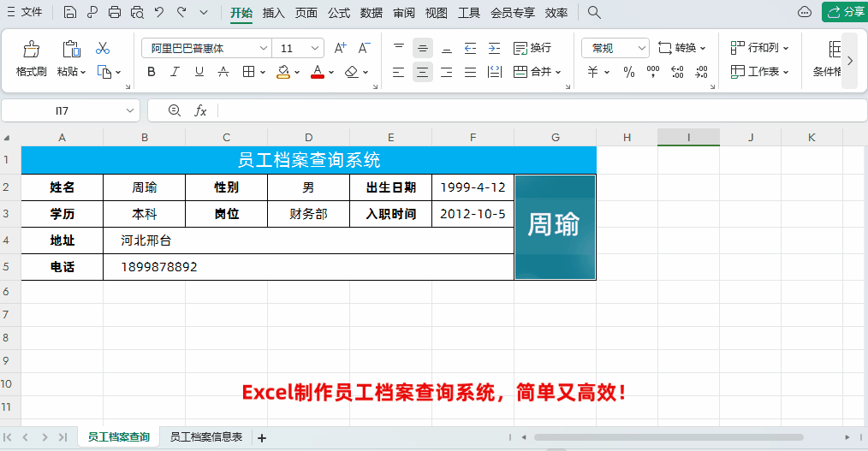Select column I header

click(688, 137)
